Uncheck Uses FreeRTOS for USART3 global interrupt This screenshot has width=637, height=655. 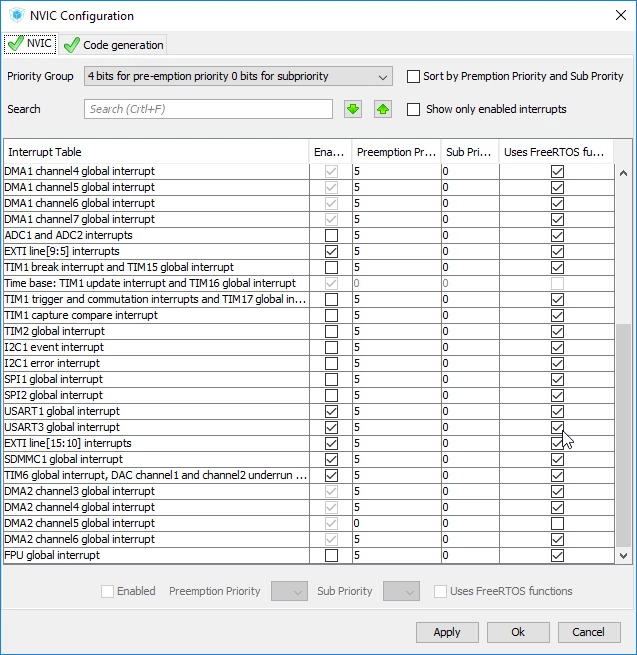[x=557, y=427]
